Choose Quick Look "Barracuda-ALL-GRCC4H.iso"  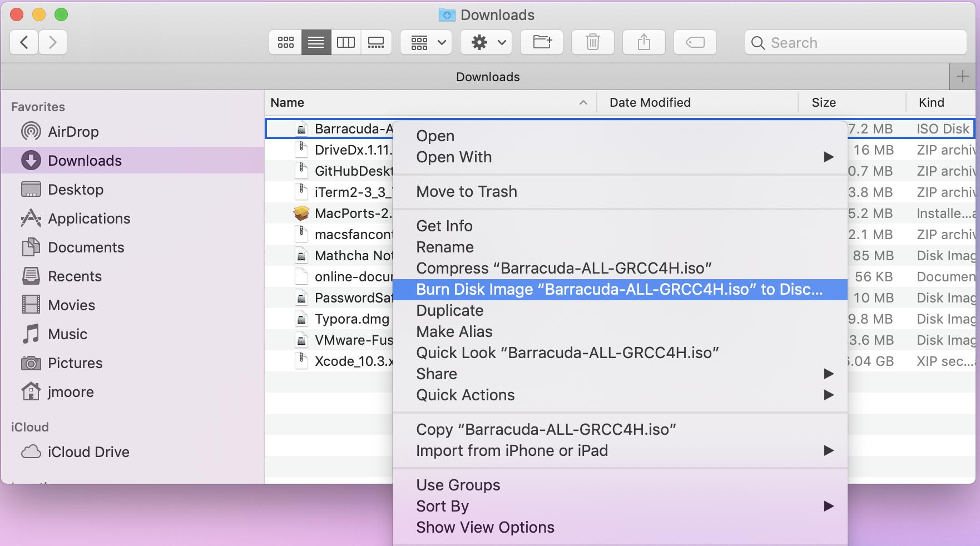click(x=620, y=353)
